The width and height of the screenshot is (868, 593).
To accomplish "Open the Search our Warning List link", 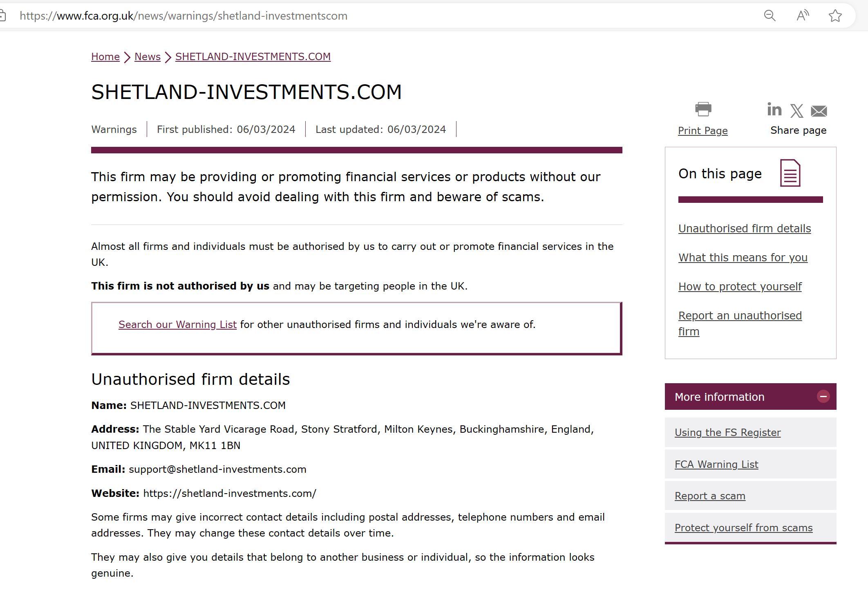I will [x=177, y=324].
